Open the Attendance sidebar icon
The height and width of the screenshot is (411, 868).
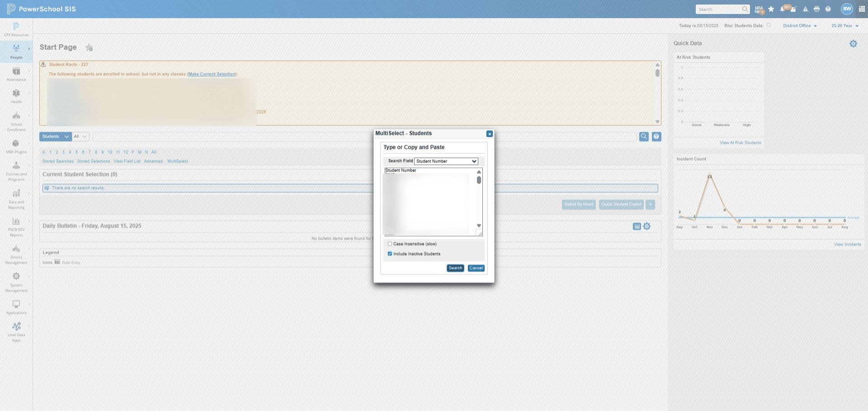click(x=16, y=74)
